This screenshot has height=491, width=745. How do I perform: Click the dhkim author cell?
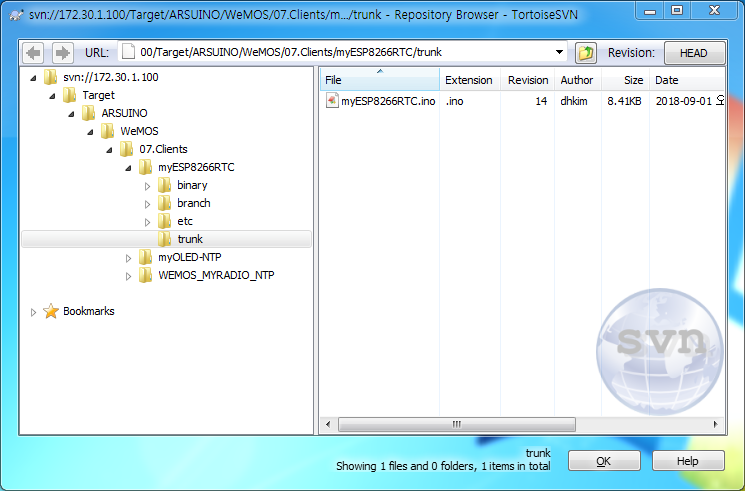click(574, 101)
